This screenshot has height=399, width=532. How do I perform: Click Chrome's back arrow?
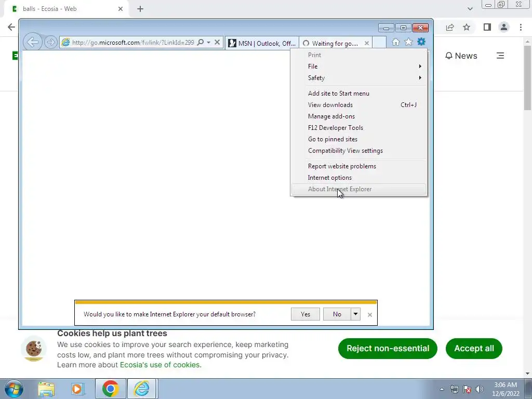pyautogui.click(x=11, y=27)
